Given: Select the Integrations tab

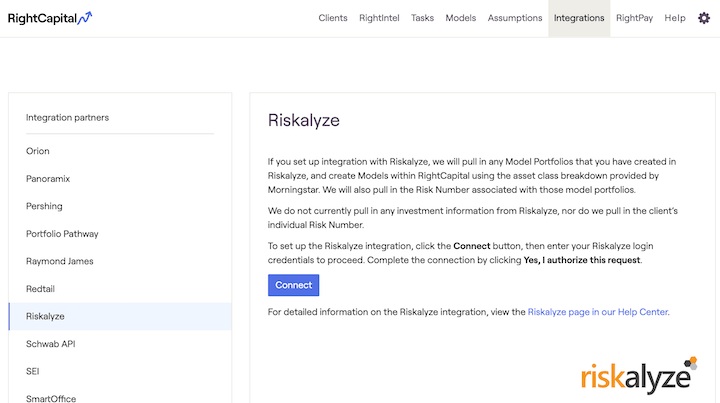Looking at the screenshot, I should tap(579, 18).
